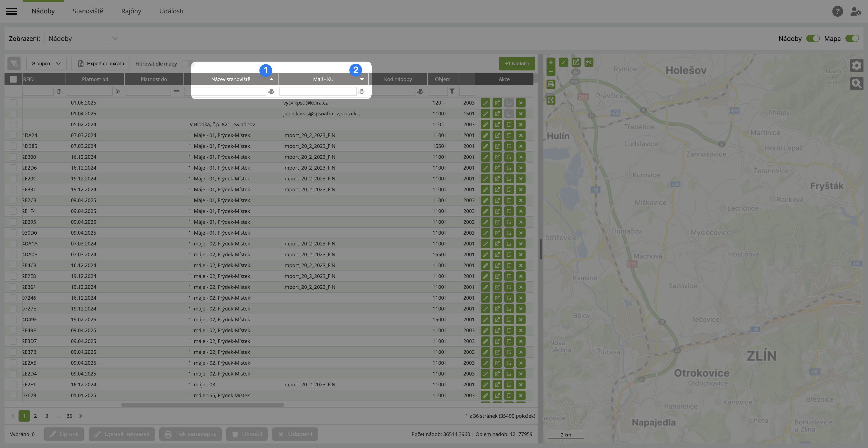Click the map print icon
The image size is (868, 448).
(551, 84)
